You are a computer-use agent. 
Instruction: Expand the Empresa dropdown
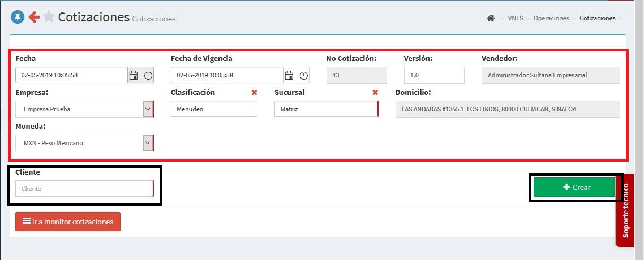[148, 109]
